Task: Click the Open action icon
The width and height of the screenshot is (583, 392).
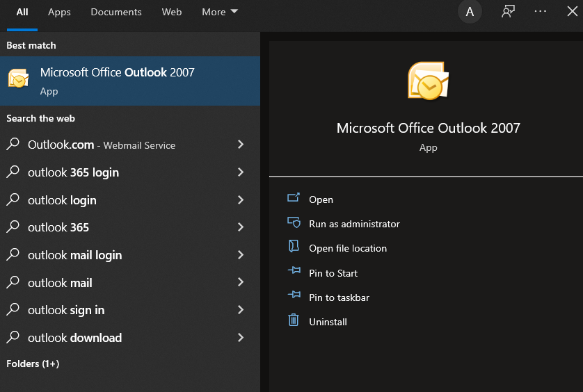Action: pos(294,197)
